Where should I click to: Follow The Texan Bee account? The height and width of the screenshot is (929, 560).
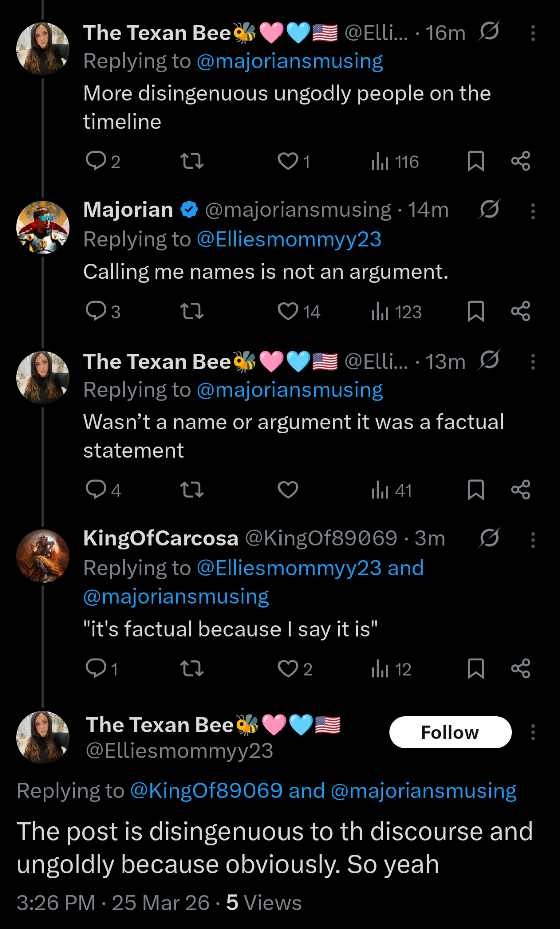450,732
